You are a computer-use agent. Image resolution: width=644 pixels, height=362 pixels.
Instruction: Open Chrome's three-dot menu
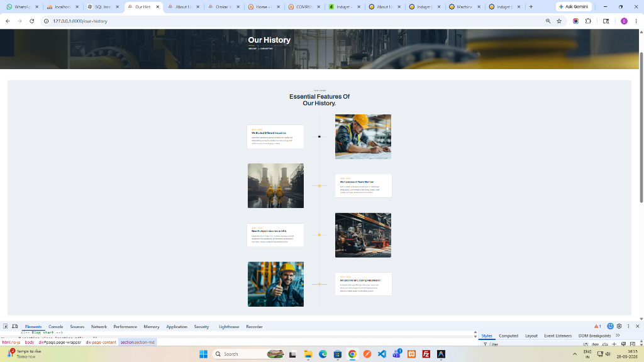tap(636, 21)
